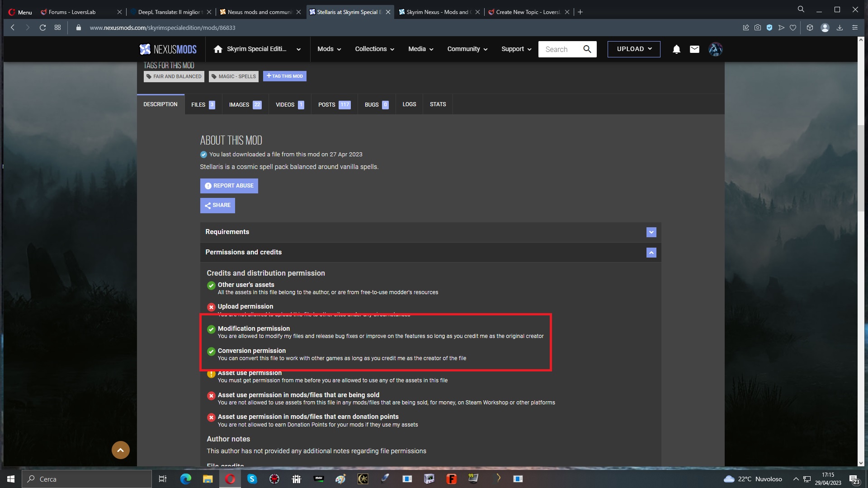Click the Nexus Mods search field
Viewport: 868px width, 488px height.
pyautogui.click(x=561, y=49)
